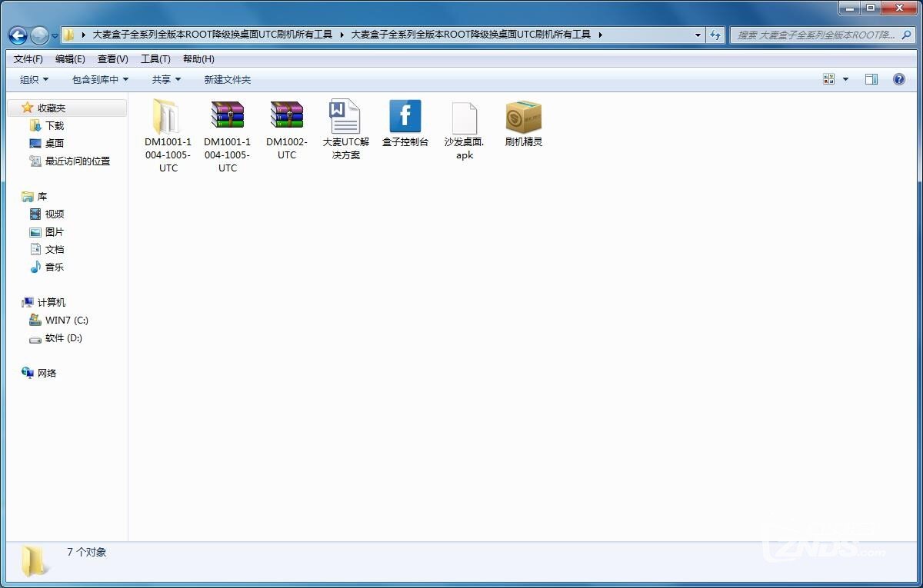The image size is (923, 588).
Task: Expand the last breadcrumb arrow in address bar
Action: 599,35
